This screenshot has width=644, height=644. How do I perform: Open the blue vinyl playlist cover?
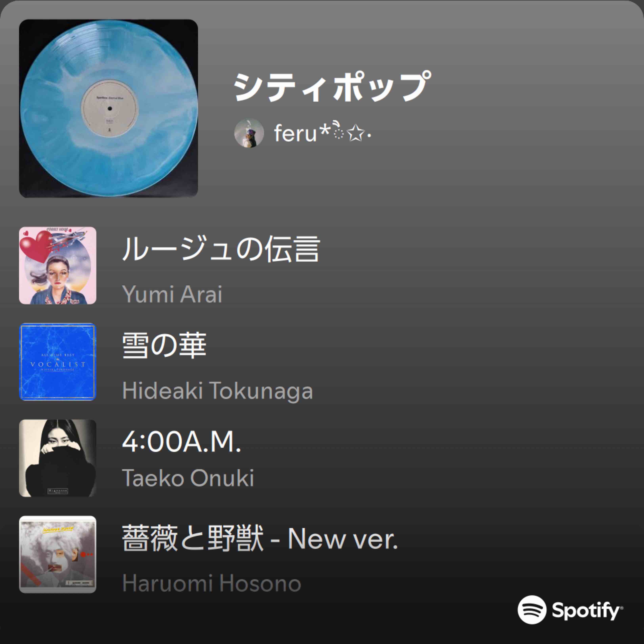(108, 108)
